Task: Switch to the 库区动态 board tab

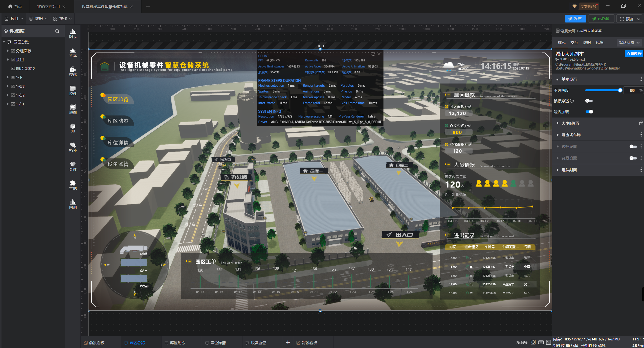Action: tap(175, 343)
